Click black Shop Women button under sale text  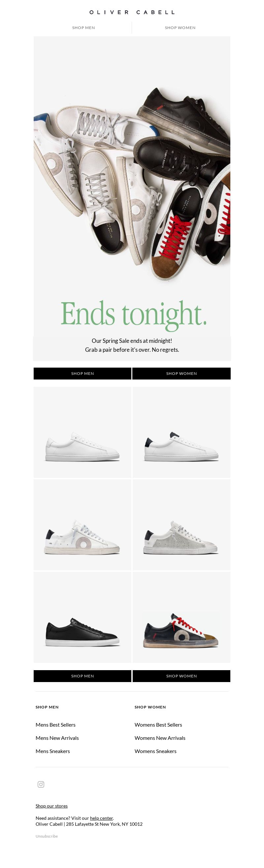(181, 373)
